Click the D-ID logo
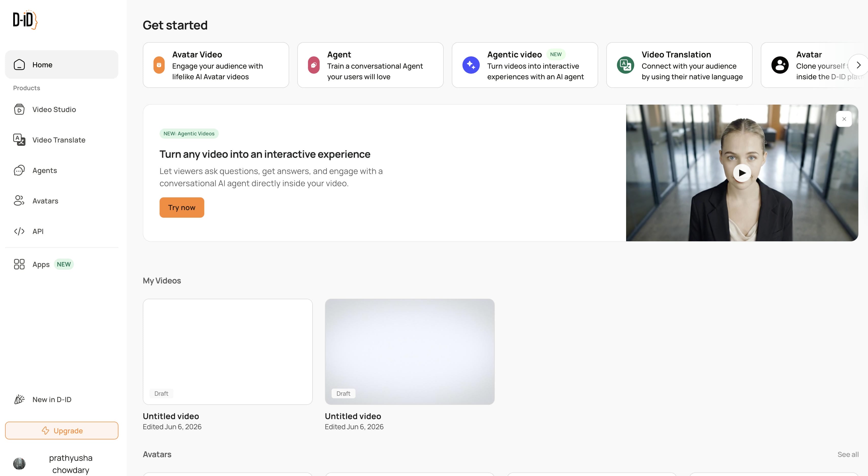Image resolution: width=868 pixels, height=476 pixels. 25,20
